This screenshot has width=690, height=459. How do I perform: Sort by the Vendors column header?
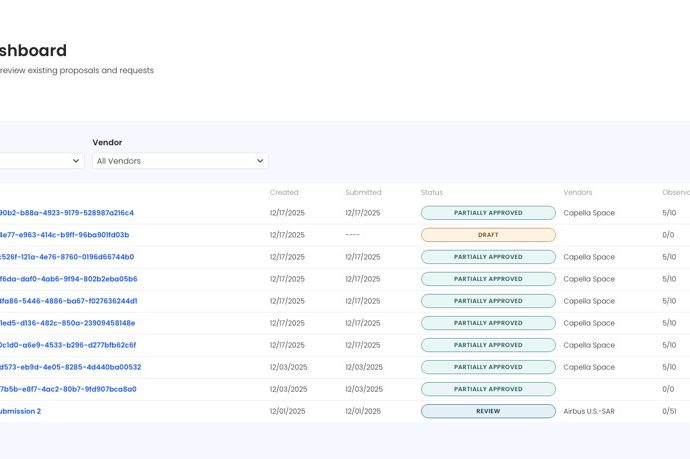(577, 192)
